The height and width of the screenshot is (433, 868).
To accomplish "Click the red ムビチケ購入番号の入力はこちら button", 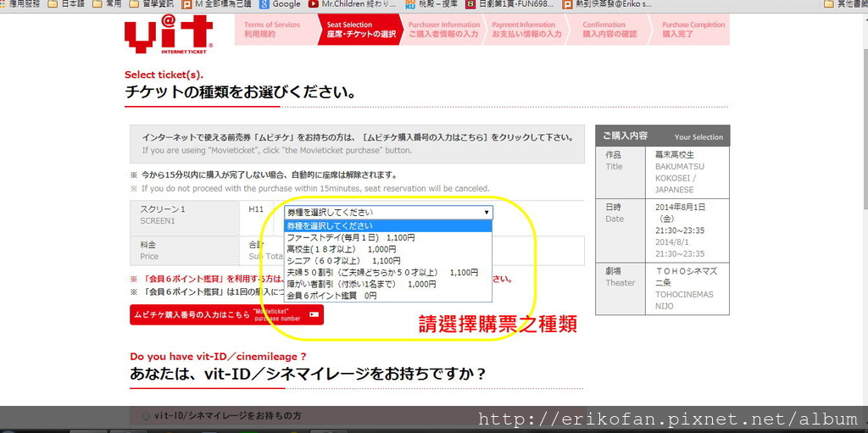I will (226, 314).
